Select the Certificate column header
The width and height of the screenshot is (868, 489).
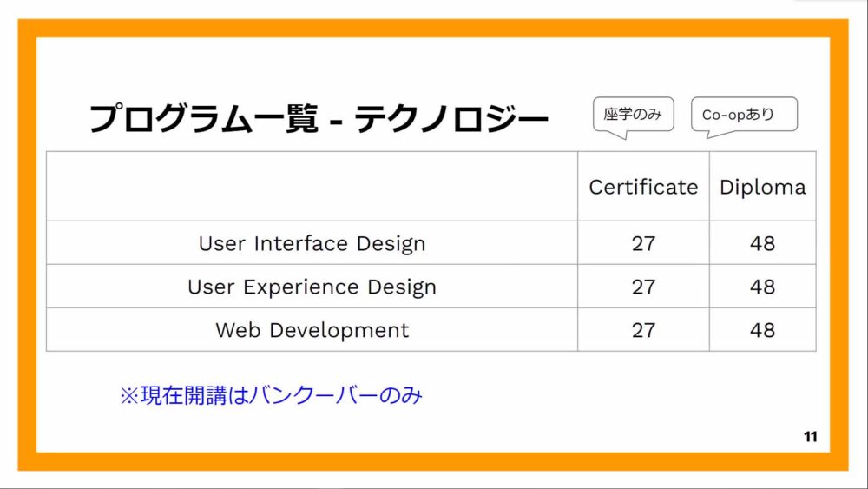pyautogui.click(x=643, y=187)
